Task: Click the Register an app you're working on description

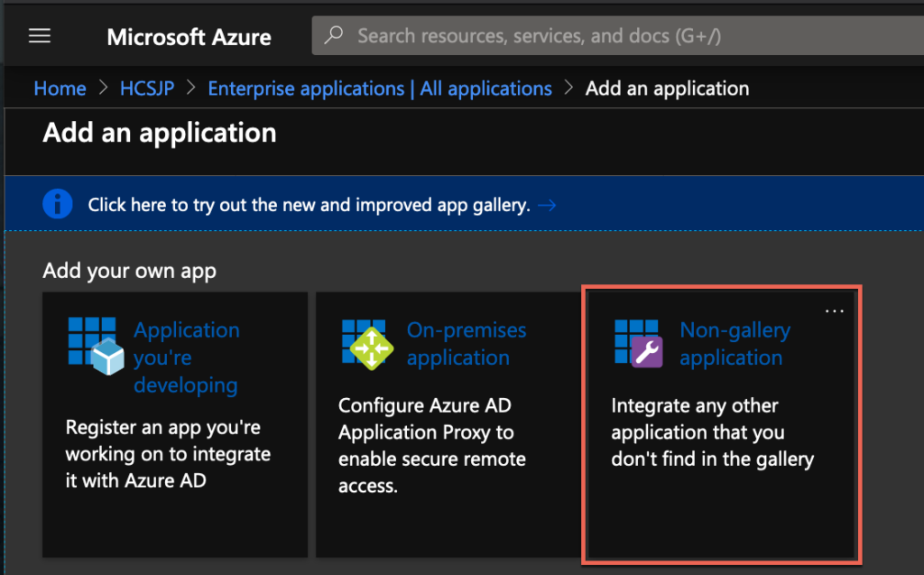Action: point(168,453)
